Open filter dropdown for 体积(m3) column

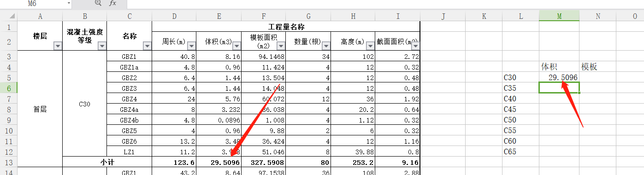[x=236, y=46]
